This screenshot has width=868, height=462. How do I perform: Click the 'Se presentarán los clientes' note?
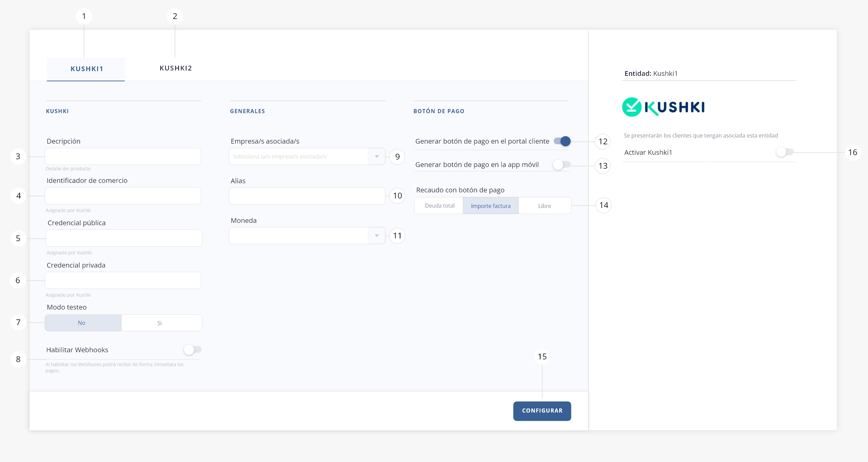pos(701,135)
